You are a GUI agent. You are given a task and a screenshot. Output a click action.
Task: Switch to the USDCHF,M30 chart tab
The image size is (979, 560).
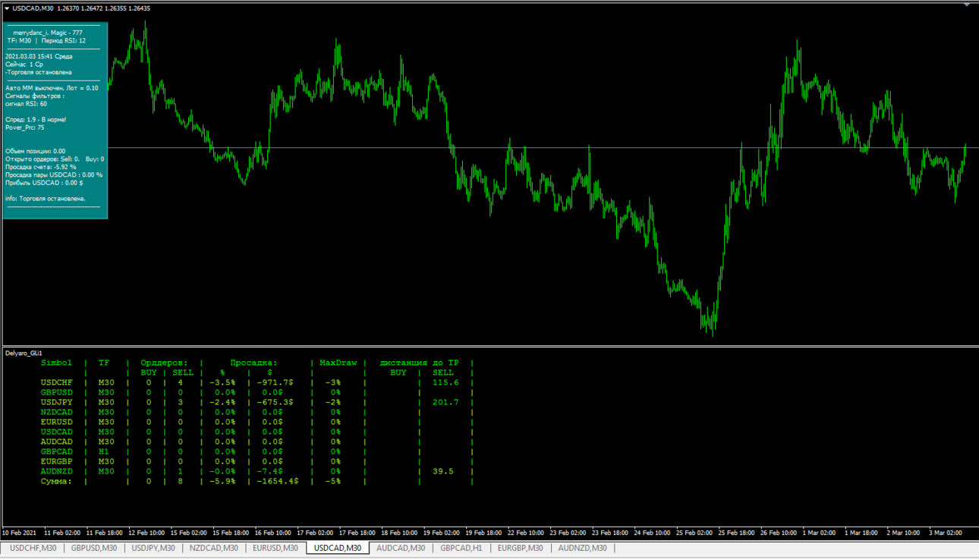point(33,548)
